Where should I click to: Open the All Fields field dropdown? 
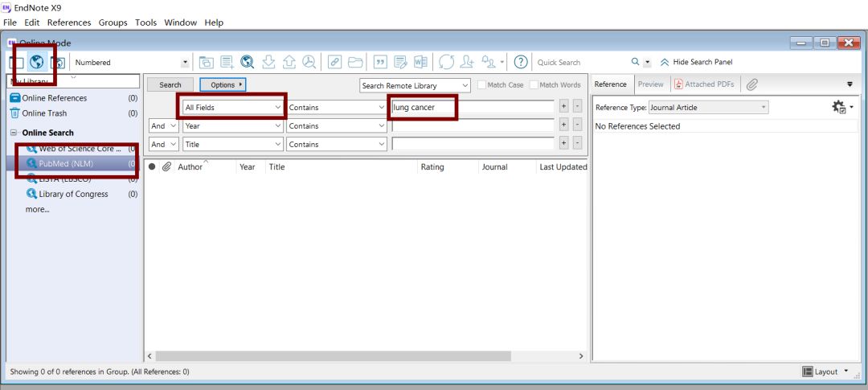(x=233, y=108)
